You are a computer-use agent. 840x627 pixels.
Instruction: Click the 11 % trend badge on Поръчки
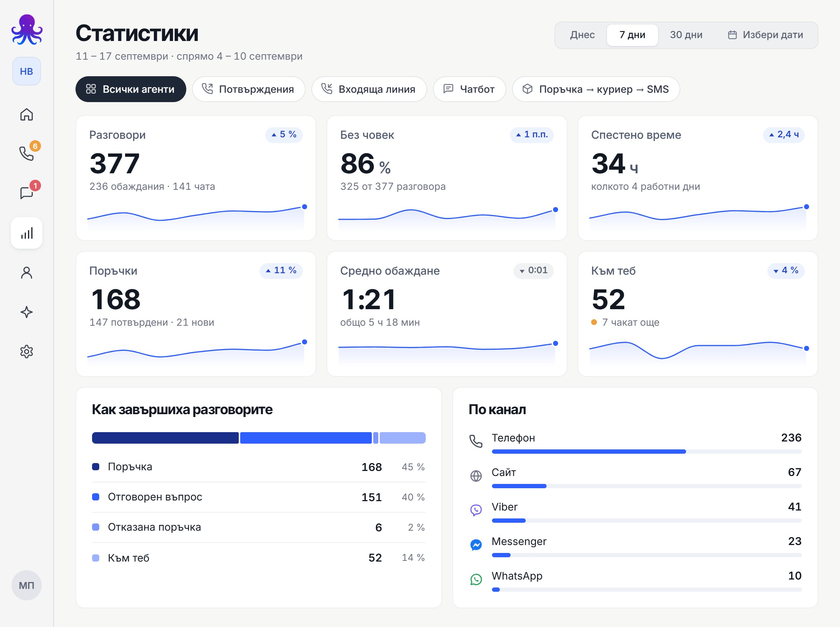coord(281,271)
